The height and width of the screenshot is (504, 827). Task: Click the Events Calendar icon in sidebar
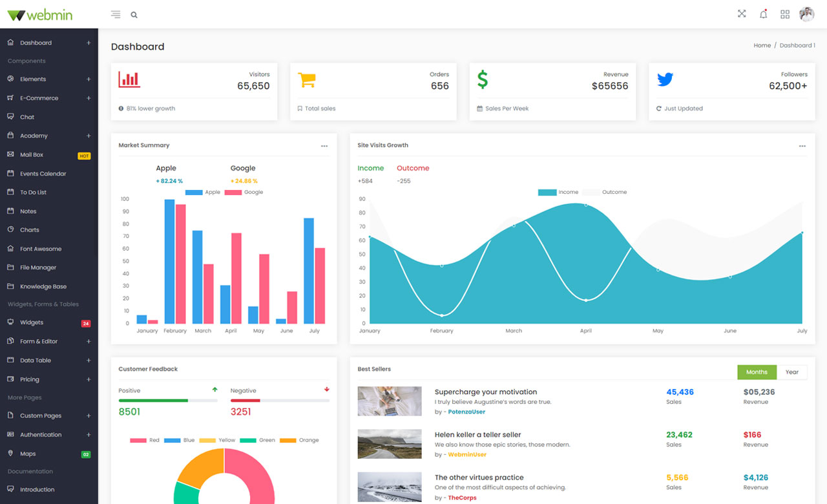pos(10,173)
